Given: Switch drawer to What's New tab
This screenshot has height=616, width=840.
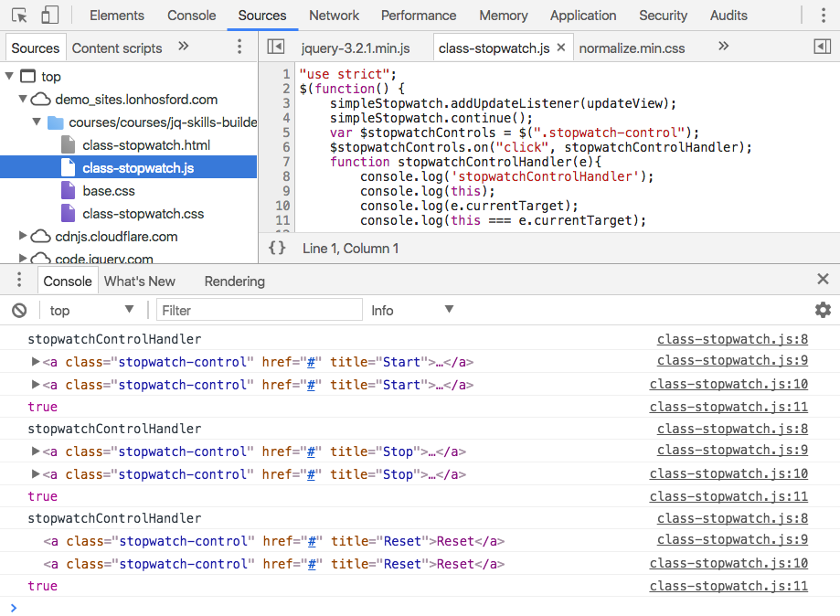Looking at the screenshot, I should pos(139,281).
